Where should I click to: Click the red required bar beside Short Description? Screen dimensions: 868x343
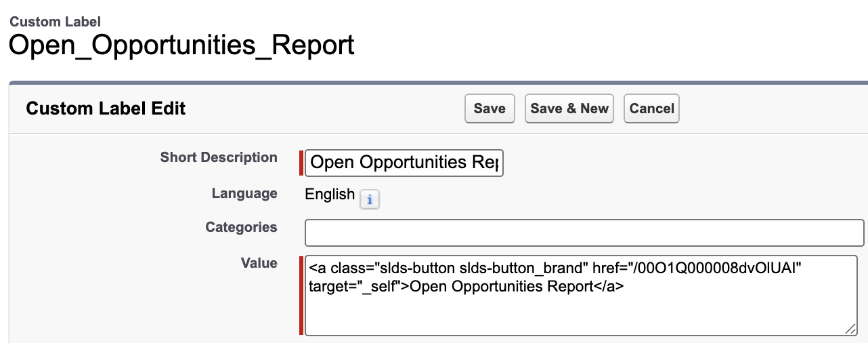tap(301, 163)
